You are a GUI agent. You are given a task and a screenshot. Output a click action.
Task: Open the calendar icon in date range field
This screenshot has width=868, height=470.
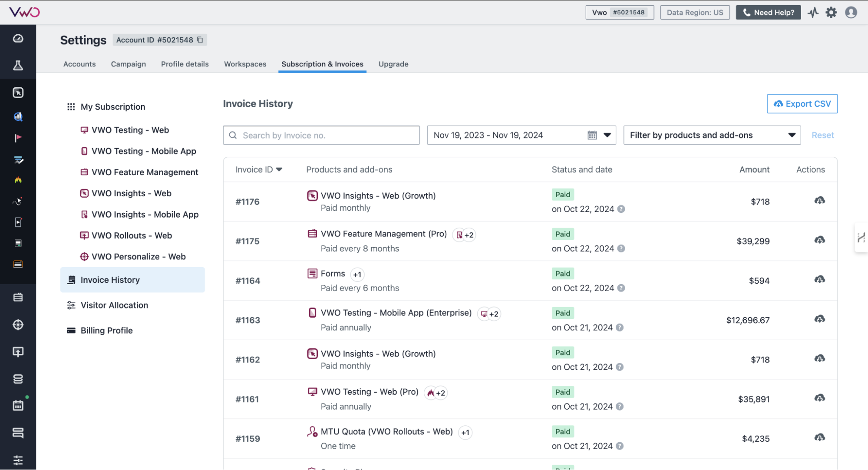[x=592, y=135]
